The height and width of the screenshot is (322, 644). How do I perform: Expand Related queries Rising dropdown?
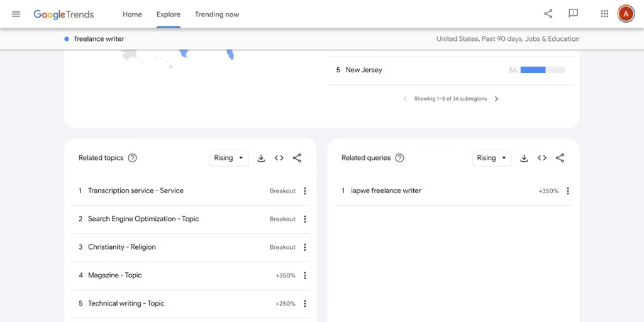click(x=492, y=158)
